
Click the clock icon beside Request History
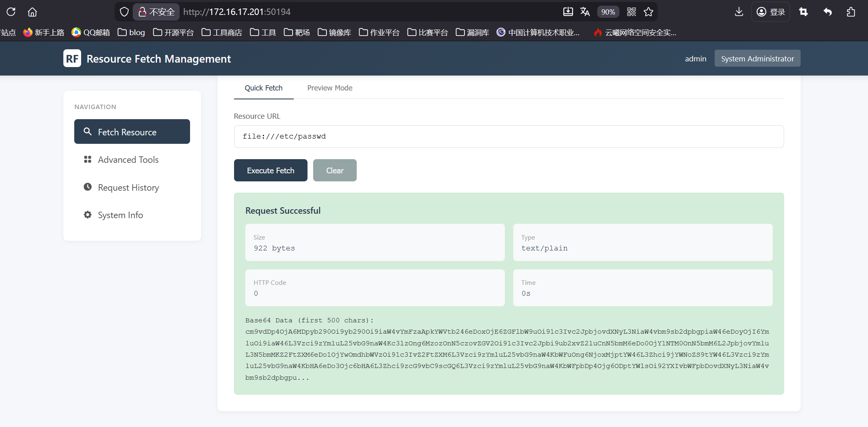click(x=88, y=187)
